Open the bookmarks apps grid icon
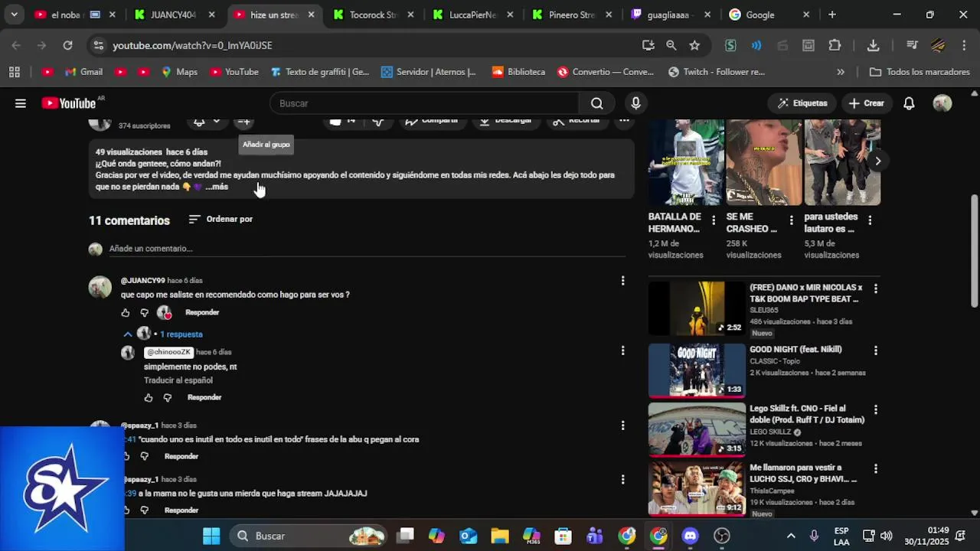980x551 pixels. pos(15,72)
